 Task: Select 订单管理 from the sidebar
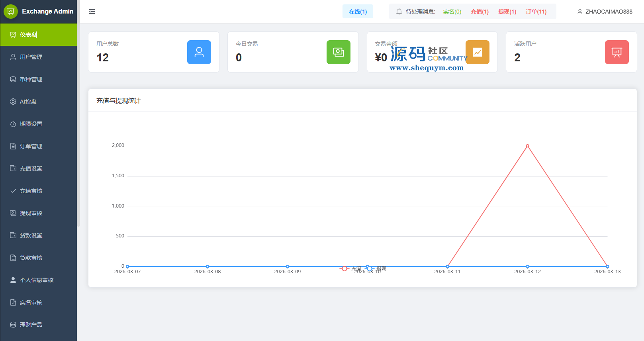(x=31, y=146)
